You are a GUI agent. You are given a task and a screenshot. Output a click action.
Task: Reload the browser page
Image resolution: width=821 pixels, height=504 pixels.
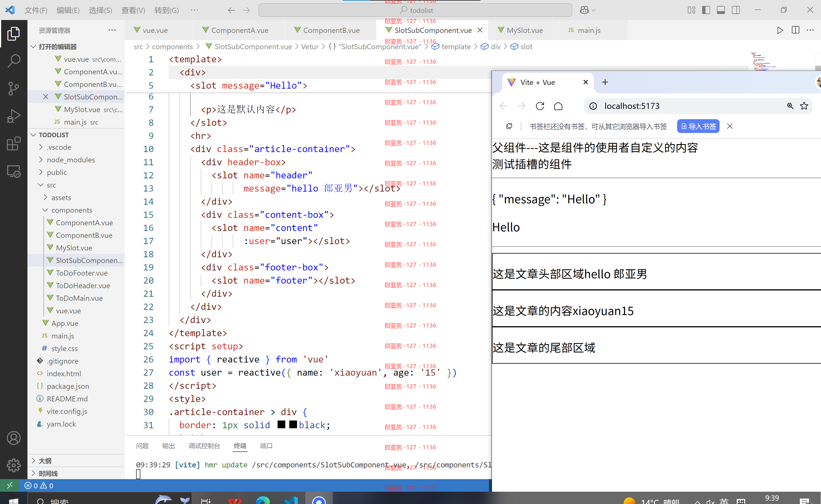click(x=540, y=106)
